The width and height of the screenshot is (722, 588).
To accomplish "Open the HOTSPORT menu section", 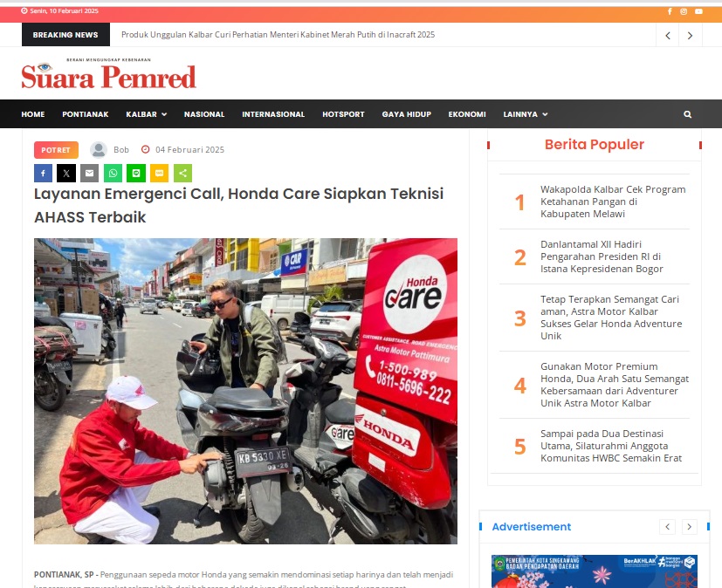I will click(x=343, y=114).
